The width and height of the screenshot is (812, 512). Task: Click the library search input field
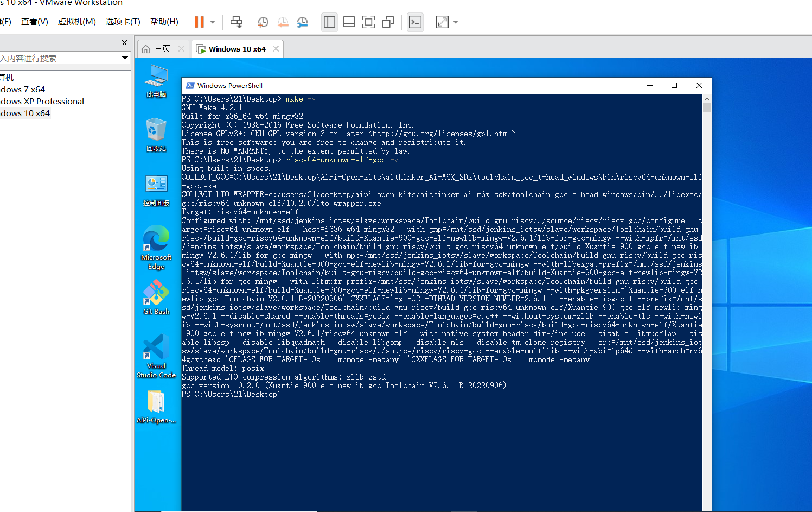click(60, 58)
